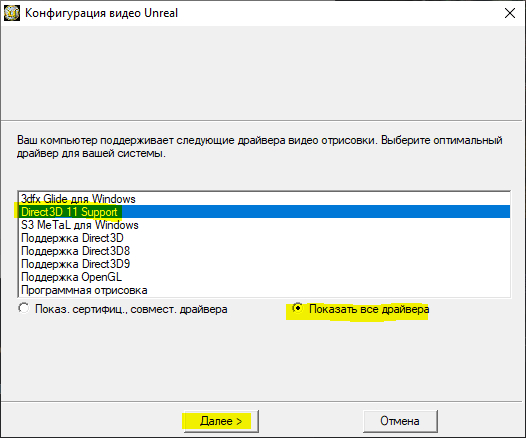Click the Конфигурация видео Unreal title text

(x=101, y=13)
